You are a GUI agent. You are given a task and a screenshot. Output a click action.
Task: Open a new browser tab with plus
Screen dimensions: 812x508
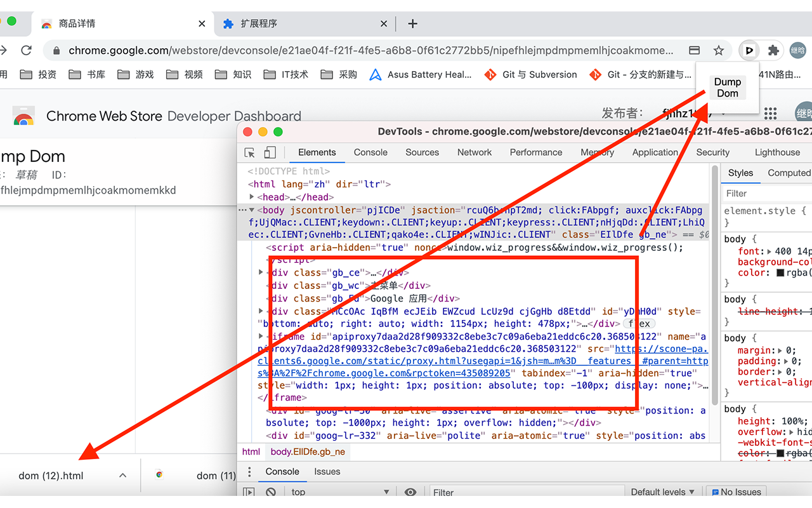coord(412,23)
